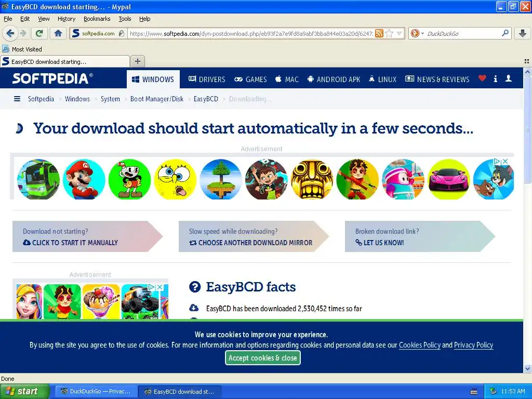Reload the page with the refresh icon
The width and height of the screenshot is (532, 399).
[39, 33]
